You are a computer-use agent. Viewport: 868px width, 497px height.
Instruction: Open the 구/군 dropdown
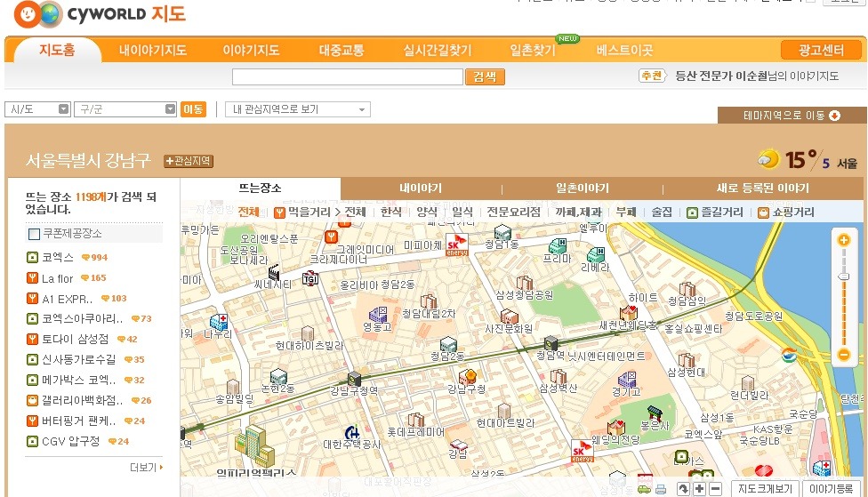(125, 109)
